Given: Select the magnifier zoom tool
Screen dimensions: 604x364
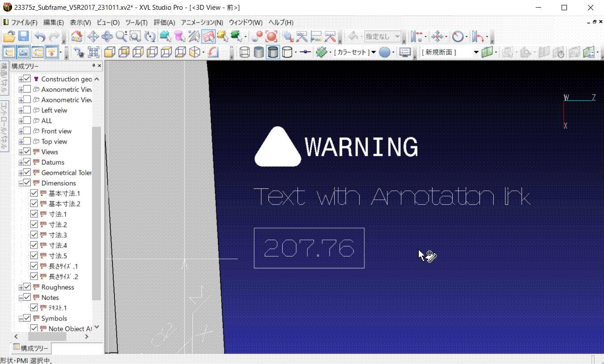Looking at the screenshot, I should 121,37.
